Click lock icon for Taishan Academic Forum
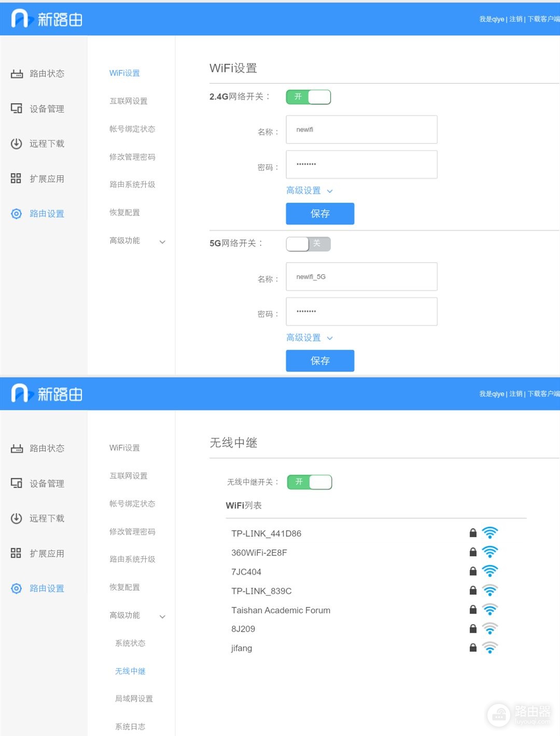The width and height of the screenshot is (560, 736). [x=473, y=610]
